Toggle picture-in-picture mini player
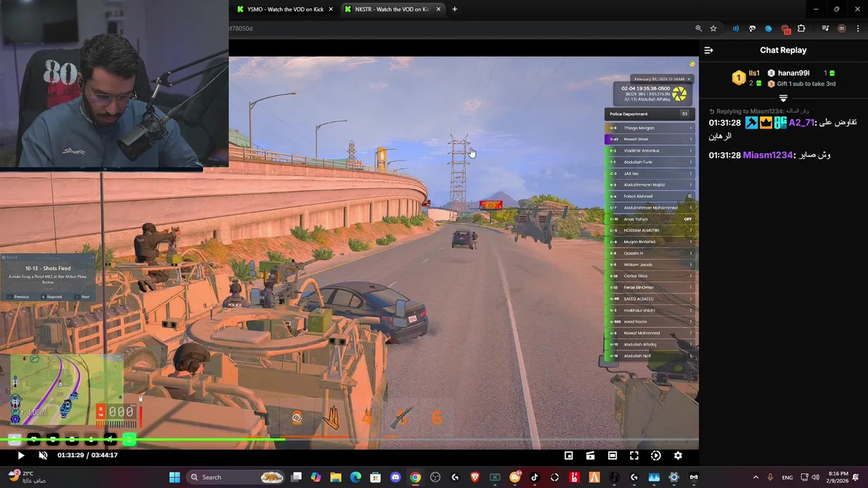Screen dimensions: 868x488 click(x=569, y=455)
